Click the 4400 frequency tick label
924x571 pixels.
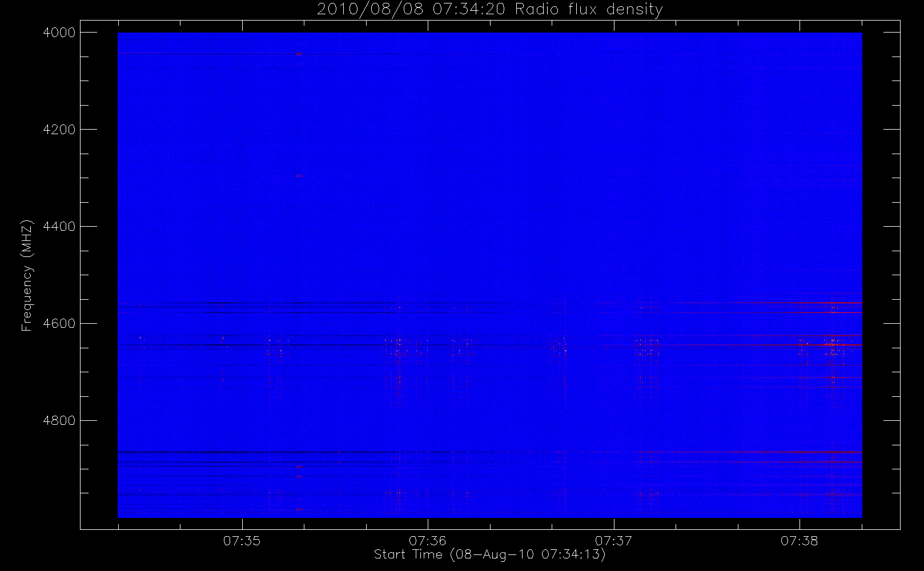point(59,227)
